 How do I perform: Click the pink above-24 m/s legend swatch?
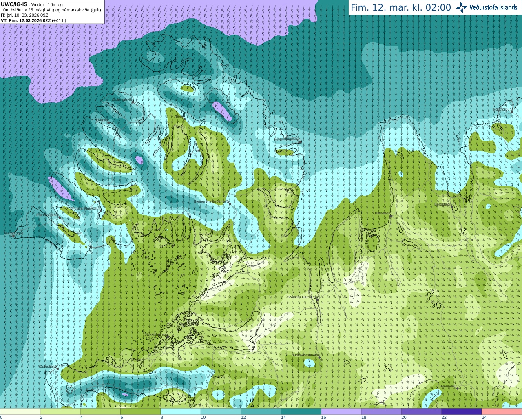pyautogui.click(x=502, y=411)
